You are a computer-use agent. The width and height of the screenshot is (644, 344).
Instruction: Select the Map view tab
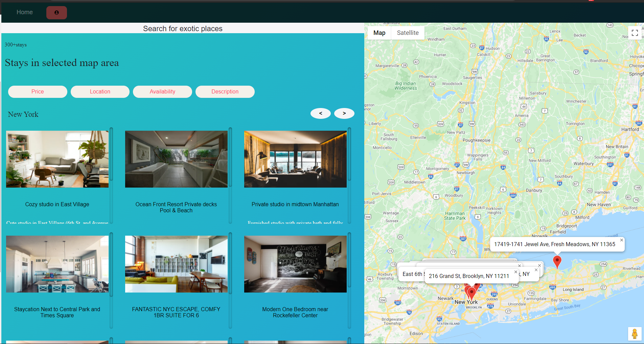tap(379, 33)
